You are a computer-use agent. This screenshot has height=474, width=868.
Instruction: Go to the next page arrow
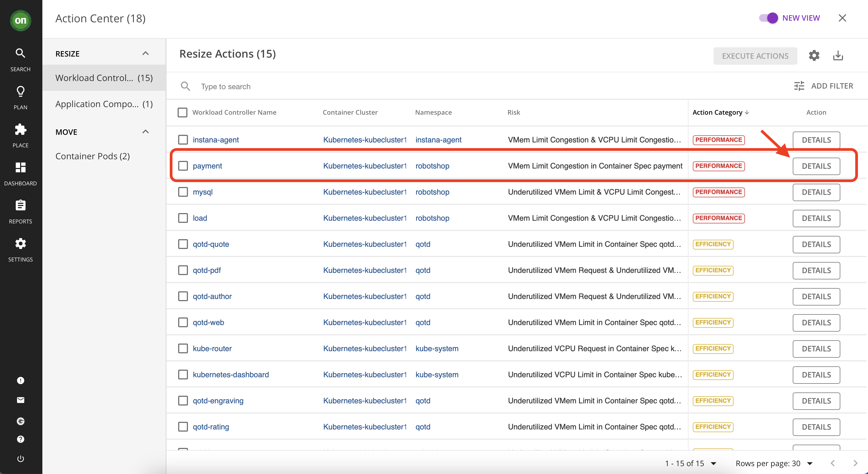pos(855,463)
